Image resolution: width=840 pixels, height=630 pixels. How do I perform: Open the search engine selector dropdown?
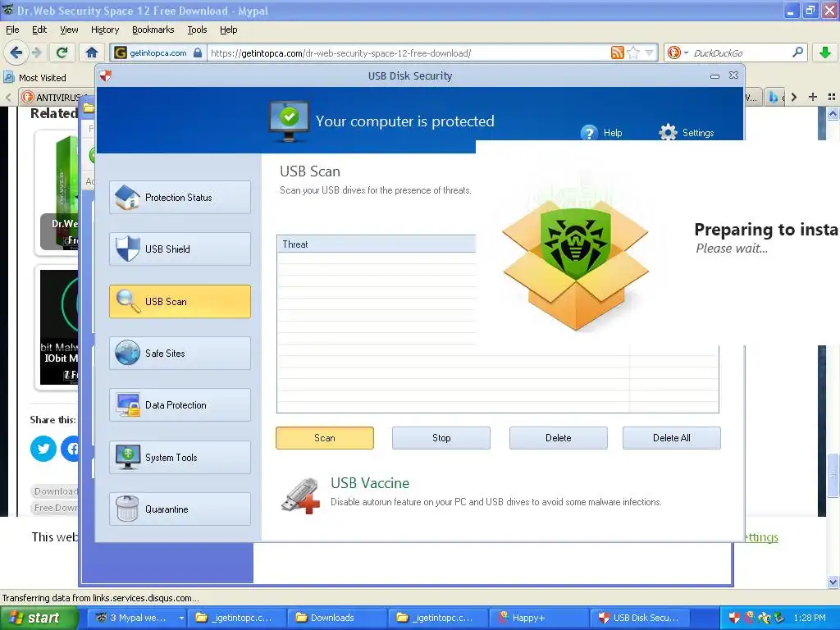pyautogui.click(x=677, y=52)
